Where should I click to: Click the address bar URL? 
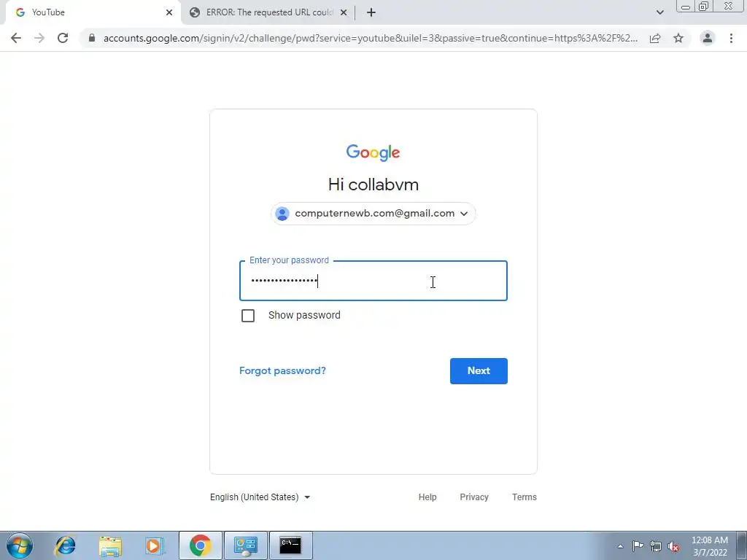(370, 38)
